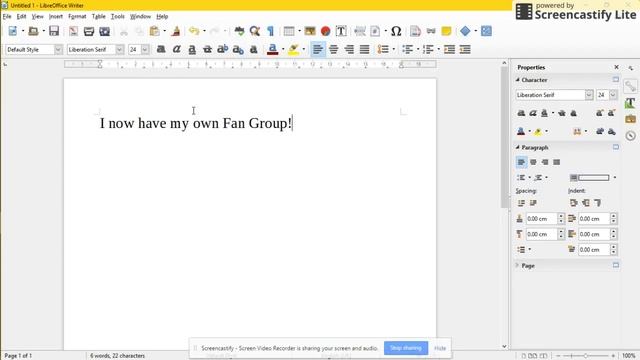The height and width of the screenshot is (360, 640).
Task: Click the blue diamond basic shapes icon
Action: 465,31
